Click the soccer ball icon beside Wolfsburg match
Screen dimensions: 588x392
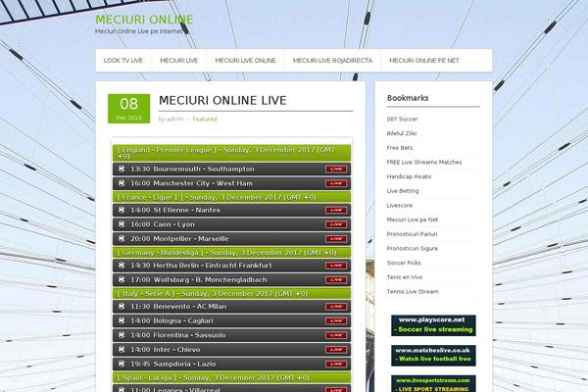122,279
